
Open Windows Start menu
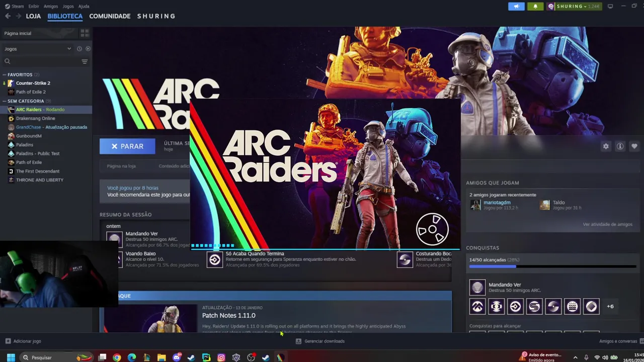coord(11,357)
